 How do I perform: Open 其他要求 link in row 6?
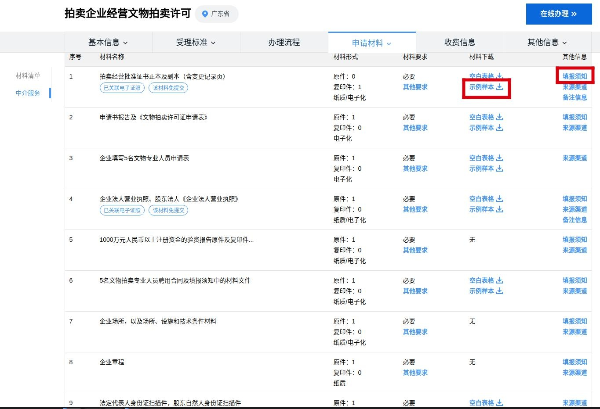pos(415,291)
